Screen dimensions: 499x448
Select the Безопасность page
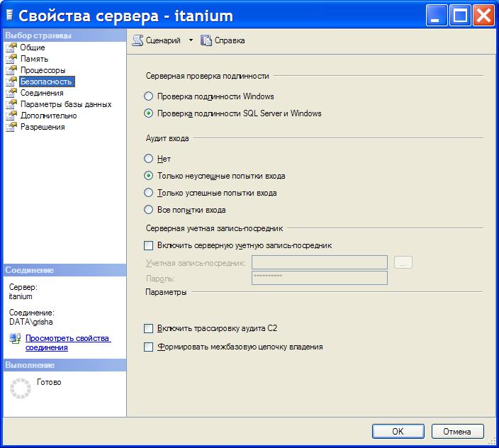47,82
